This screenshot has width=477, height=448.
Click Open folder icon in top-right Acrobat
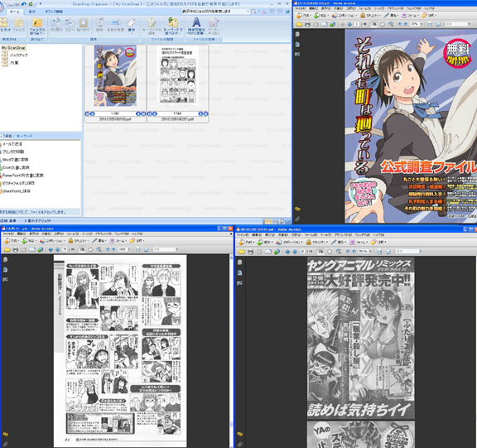tap(299, 24)
